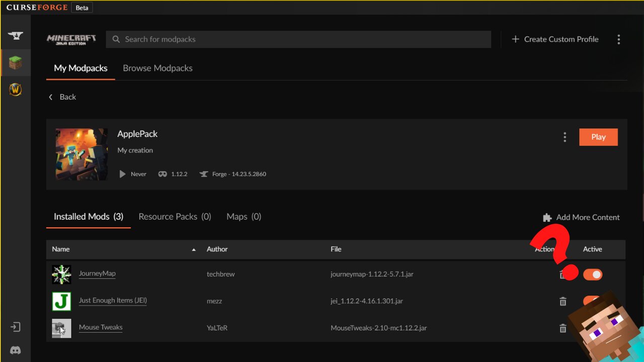Click the Minecraft Java Edition logo

pos(71,40)
